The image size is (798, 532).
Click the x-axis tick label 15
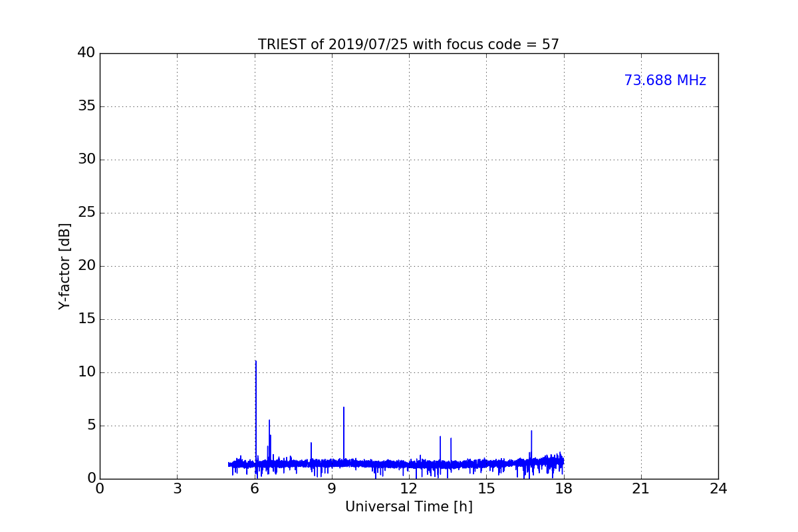tap(486, 489)
